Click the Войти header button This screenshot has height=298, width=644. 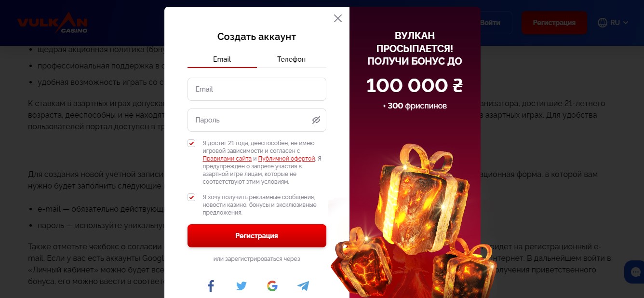(x=490, y=23)
